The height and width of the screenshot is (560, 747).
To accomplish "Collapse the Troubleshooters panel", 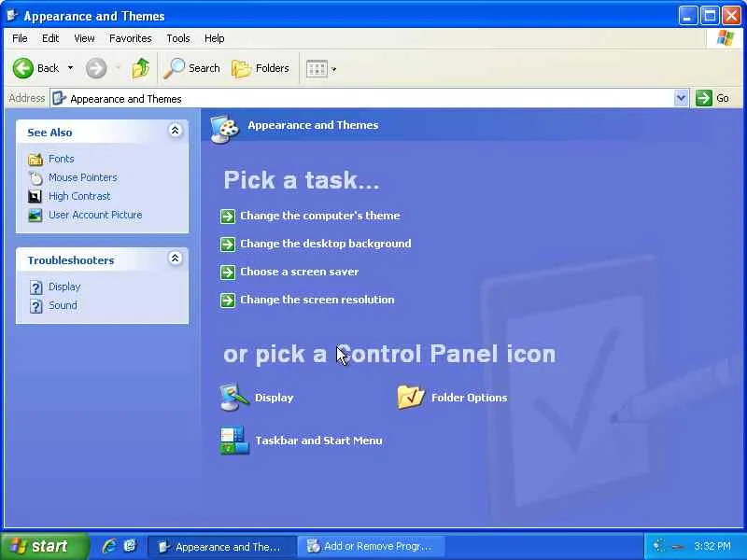I will coord(176,259).
